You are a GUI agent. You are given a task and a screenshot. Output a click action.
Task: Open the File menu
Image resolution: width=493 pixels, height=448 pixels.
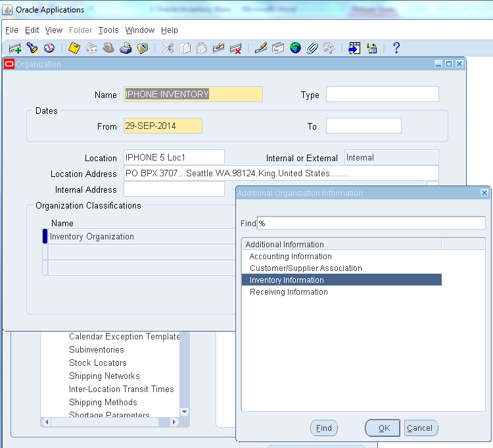tap(12, 30)
